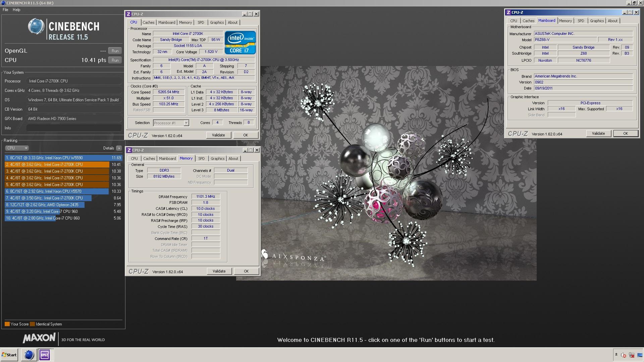
Task: Click the Intel Core i7 logo badge
Action: point(240,43)
